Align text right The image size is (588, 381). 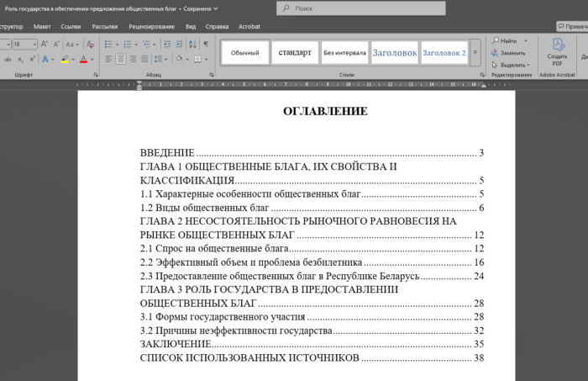click(133, 60)
